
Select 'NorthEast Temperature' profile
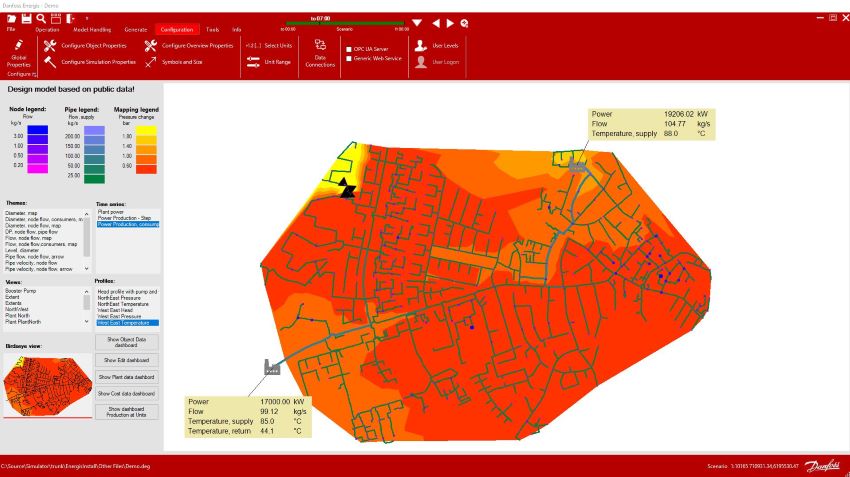click(123, 304)
